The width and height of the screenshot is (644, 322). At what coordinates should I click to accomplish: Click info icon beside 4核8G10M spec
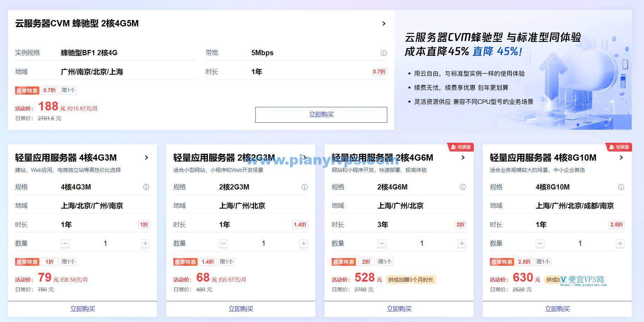coord(621,187)
